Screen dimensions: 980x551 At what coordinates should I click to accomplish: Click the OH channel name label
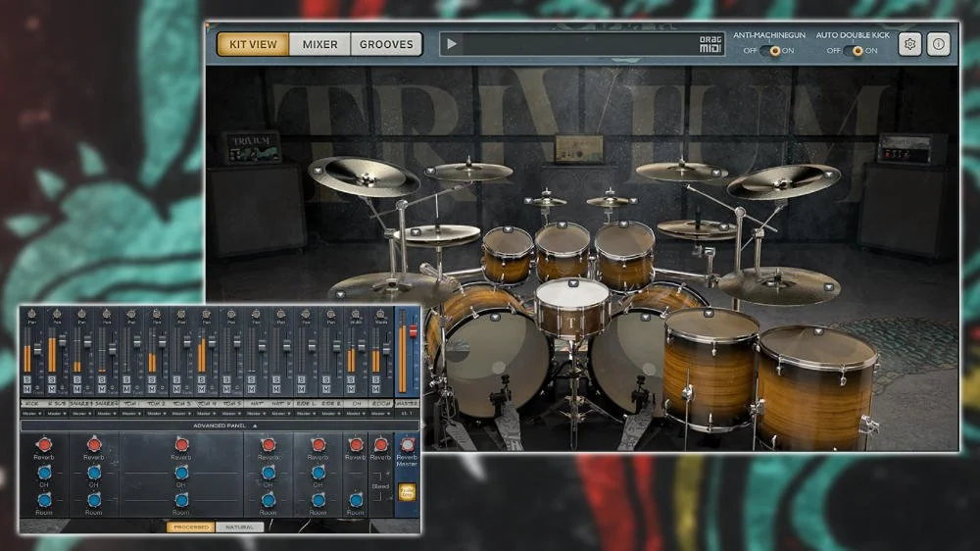click(356, 403)
